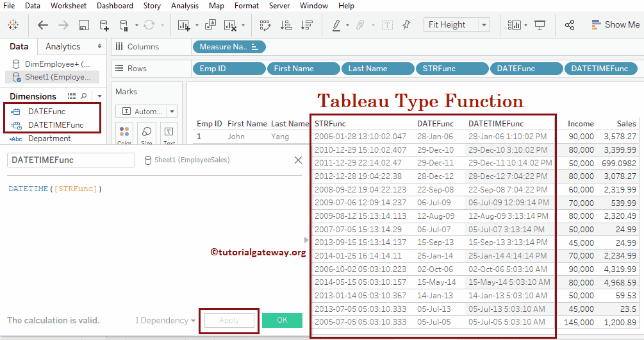Open the Analysis menu
644x340 pixels.
click(185, 6)
